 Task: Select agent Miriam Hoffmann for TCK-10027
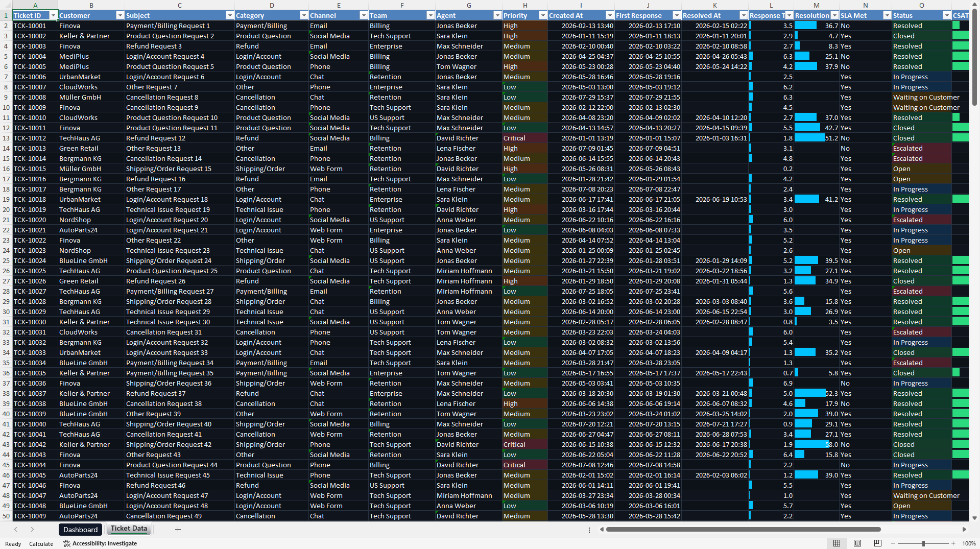click(x=469, y=291)
